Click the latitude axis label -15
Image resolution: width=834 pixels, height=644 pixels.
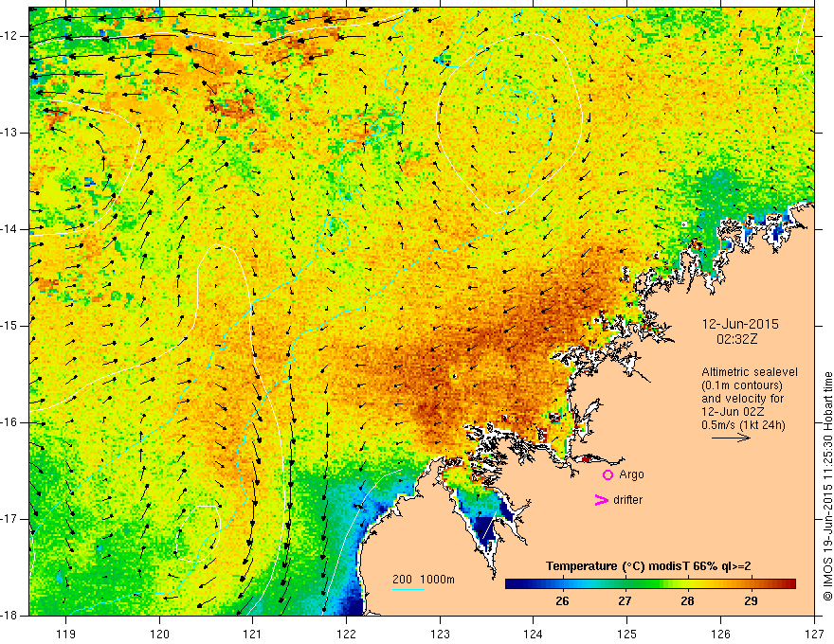10,326
